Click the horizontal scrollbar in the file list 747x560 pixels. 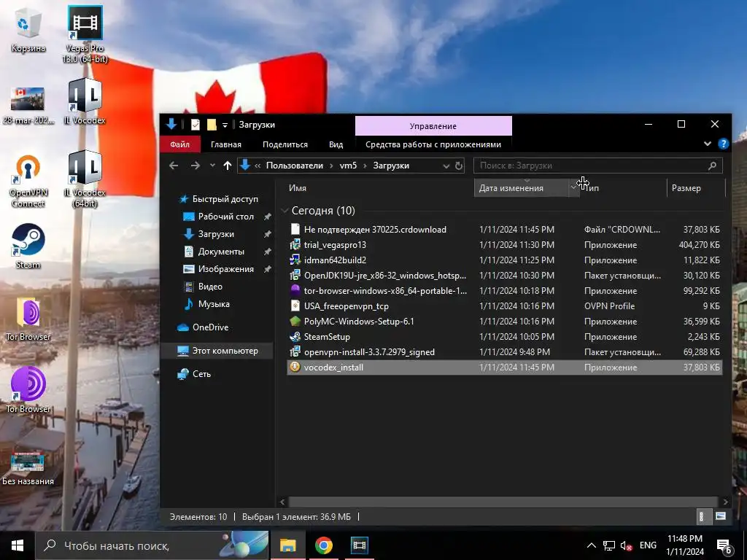pyautogui.click(x=503, y=502)
